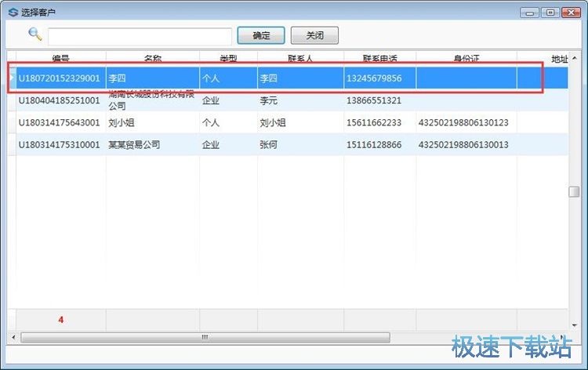This screenshot has height=370, width=588.
Task: Select customer ID U180314175310001
Action: click(60, 145)
